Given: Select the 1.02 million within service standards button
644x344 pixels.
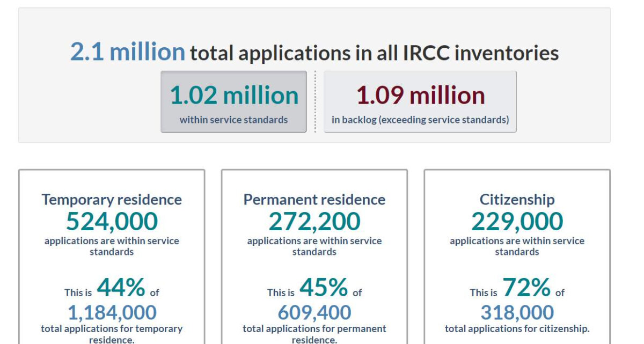Looking at the screenshot, I should point(234,101).
